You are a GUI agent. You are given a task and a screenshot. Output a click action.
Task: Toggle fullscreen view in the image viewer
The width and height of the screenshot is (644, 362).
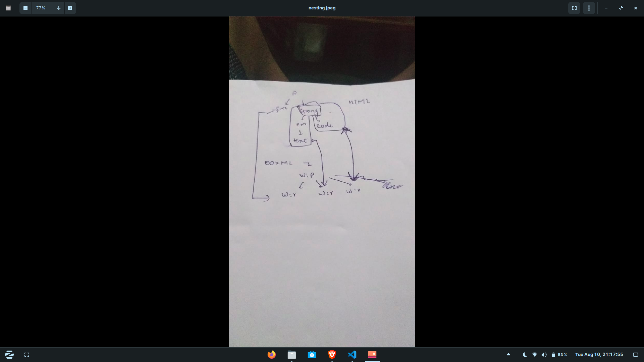point(574,8)
